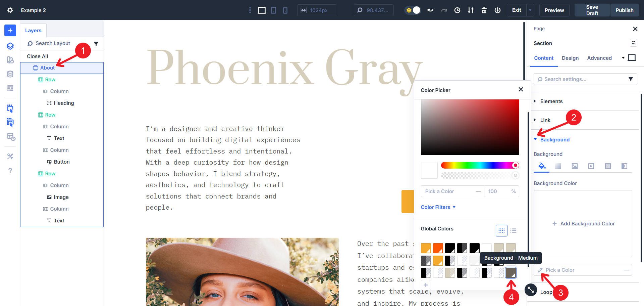This screenshot has height=306, width=644.
Task: Switch global colors to list view
Action: pos(513,230)
